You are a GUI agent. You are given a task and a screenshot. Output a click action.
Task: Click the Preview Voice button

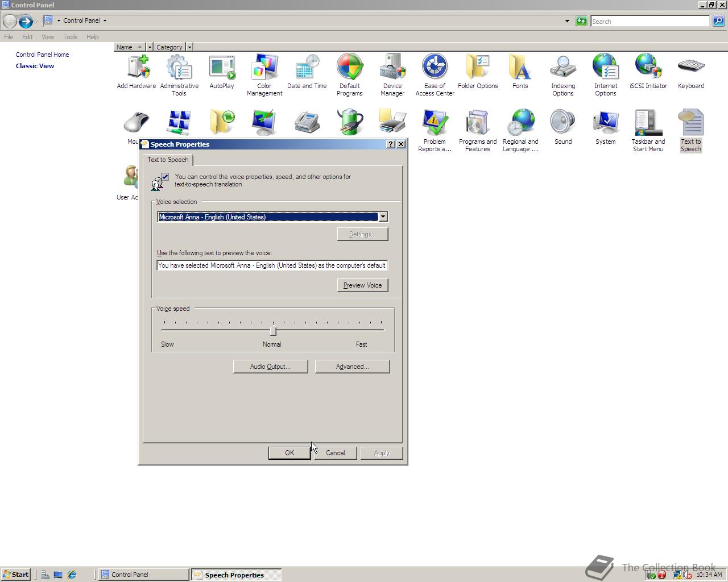(x=363, y=285)
